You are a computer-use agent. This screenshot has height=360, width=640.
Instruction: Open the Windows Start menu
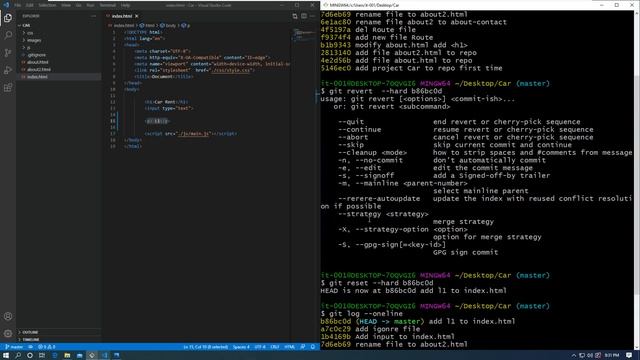[6, 356]
